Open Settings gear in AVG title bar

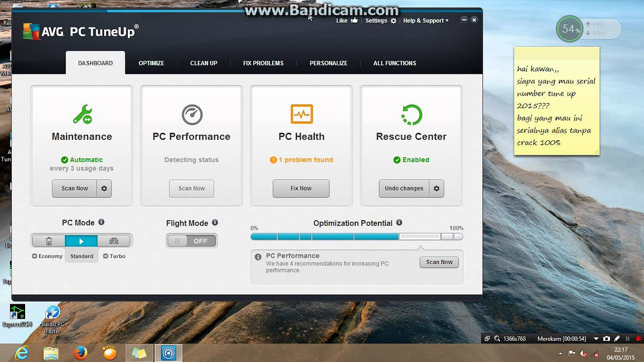393,21
